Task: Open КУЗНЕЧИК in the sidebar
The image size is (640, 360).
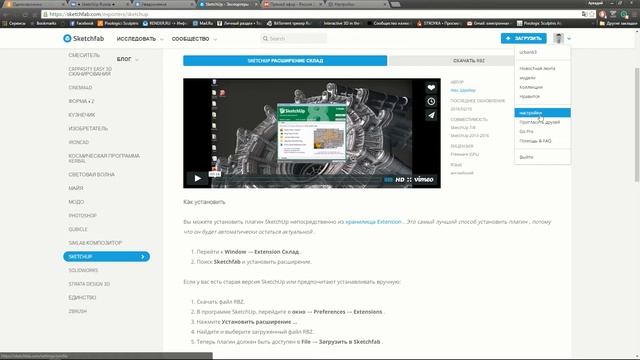Action: point(82,115)
